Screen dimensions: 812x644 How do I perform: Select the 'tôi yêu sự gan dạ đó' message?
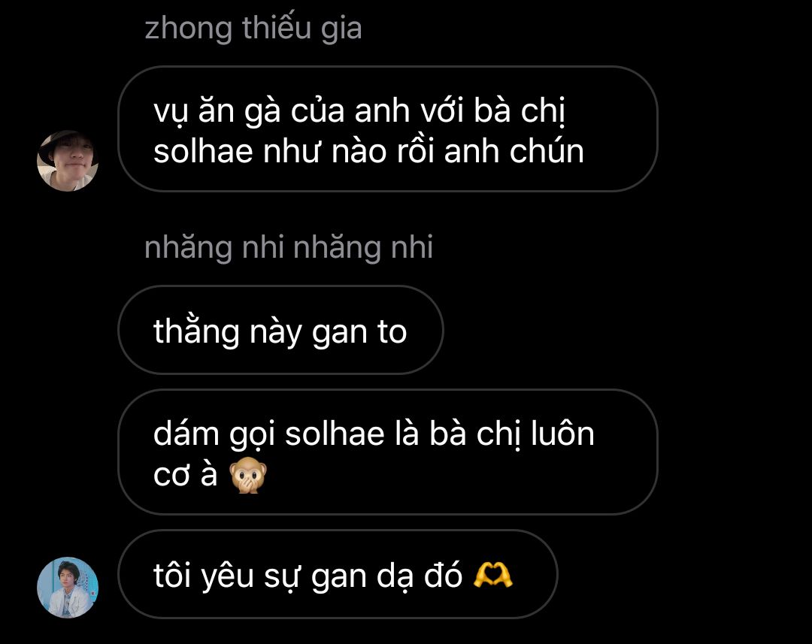[x=338, y=574]
